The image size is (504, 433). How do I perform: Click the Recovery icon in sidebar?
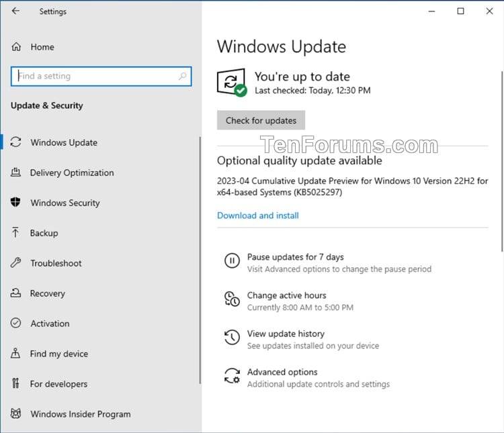(15, 293)
